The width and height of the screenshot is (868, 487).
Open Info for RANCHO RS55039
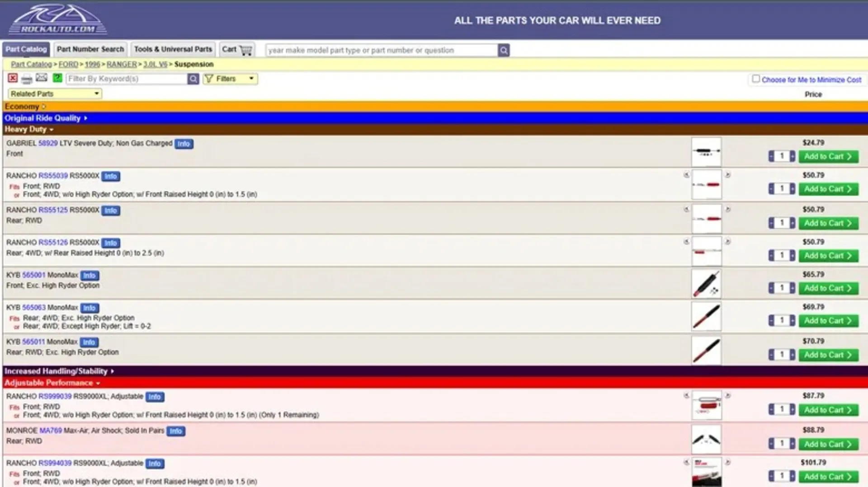(x=111, y=176)
